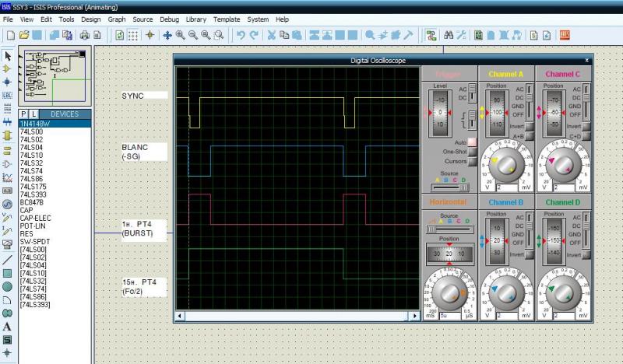Open the Debug menu
This screenshot has width=623, height=364.
coord(168,19)
